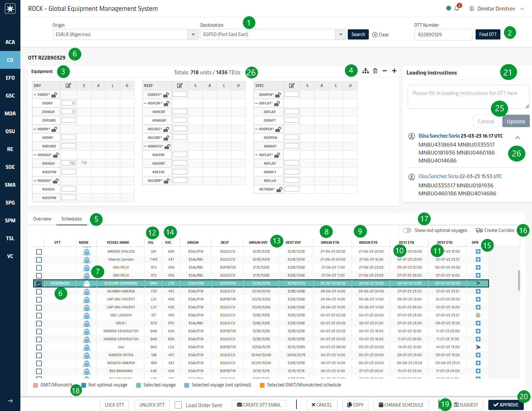Switch to the Overview tab
This screenshot has width=532, height=411.
[42, 219]
